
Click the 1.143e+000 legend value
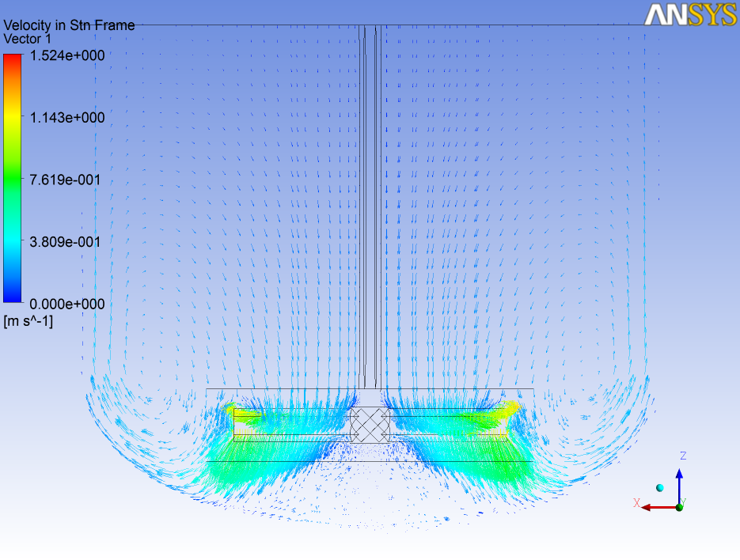coord(67,118)
